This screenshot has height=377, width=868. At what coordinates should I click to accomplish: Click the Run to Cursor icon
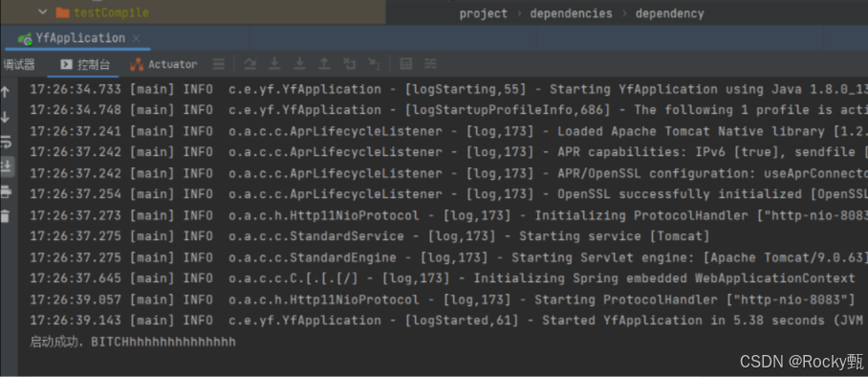[374, 64]
